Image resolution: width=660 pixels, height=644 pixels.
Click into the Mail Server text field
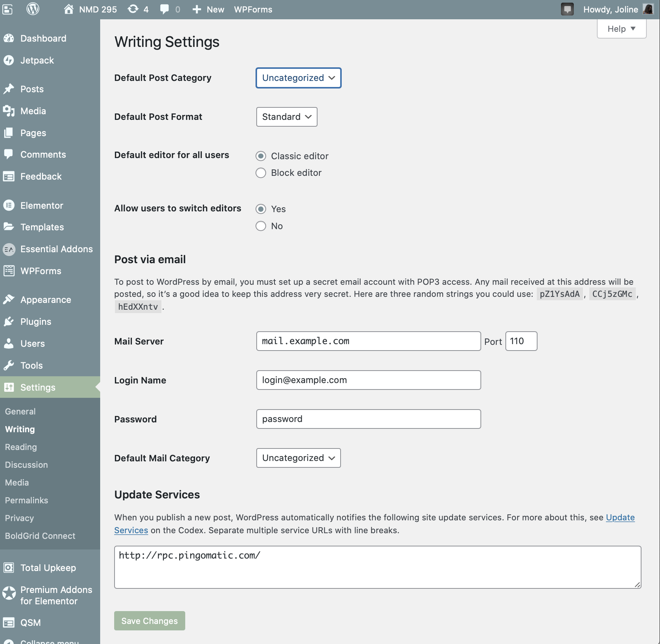point(368,341)
